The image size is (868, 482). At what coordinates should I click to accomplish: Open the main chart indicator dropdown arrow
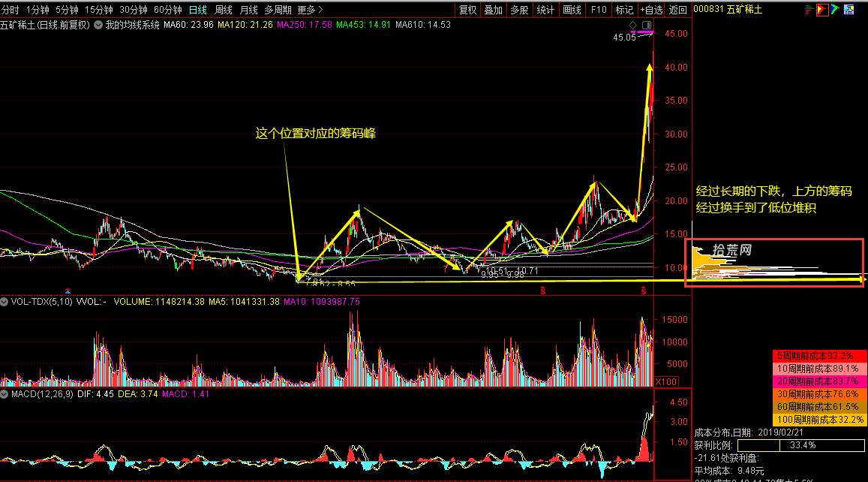click(x=98, y=25)
